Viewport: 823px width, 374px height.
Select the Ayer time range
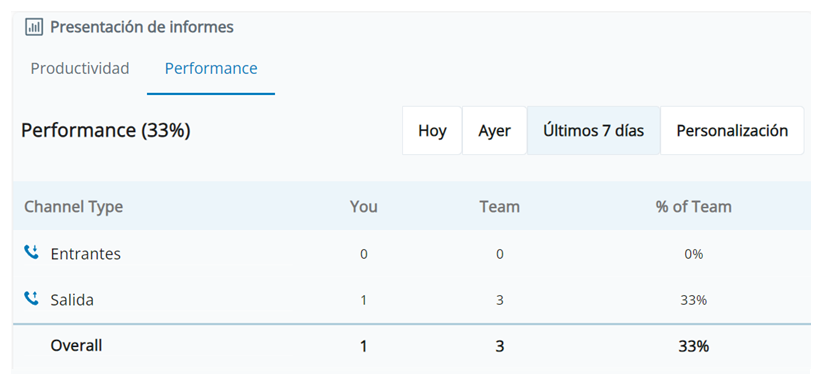[x=494, y=131]
